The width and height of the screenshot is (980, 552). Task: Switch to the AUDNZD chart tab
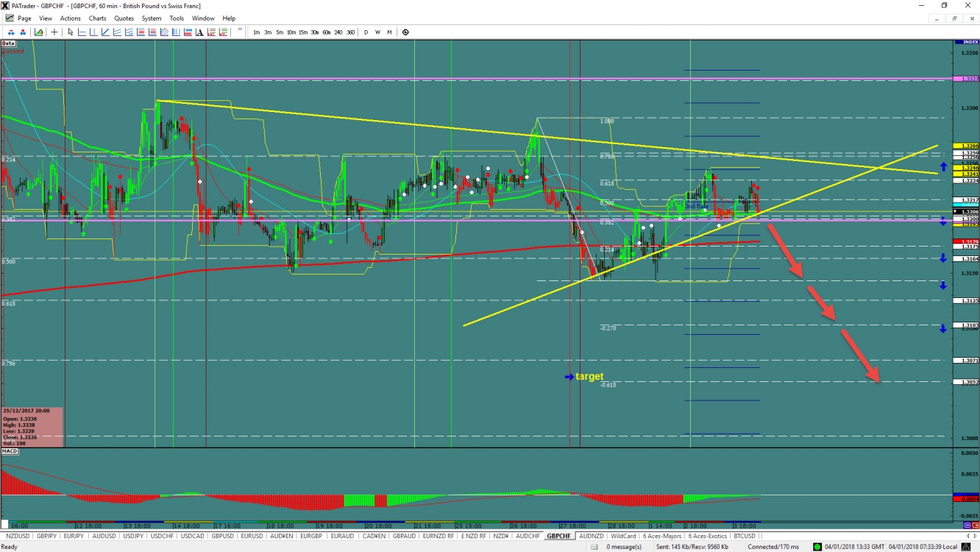[592, 536]
